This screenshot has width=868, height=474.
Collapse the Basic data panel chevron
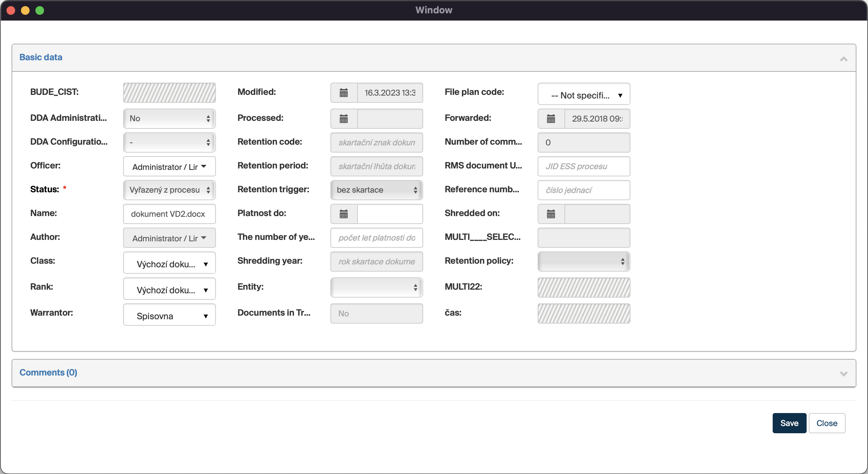point(843,59)
